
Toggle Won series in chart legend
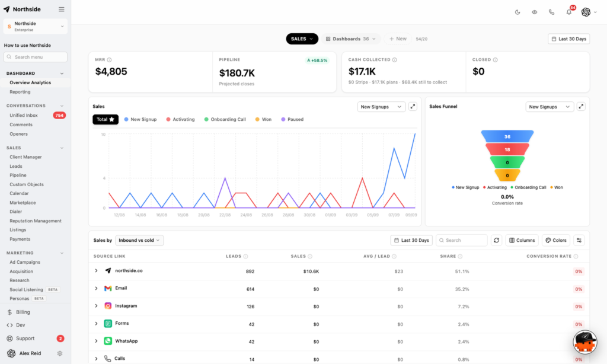(x=263, y=119)
